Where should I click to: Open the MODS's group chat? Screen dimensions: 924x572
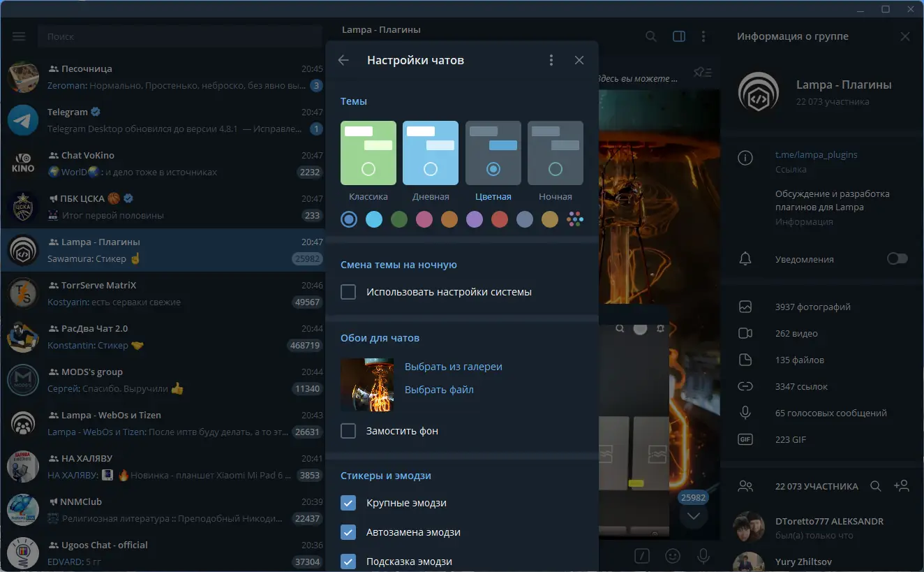(x=164, y=381)
